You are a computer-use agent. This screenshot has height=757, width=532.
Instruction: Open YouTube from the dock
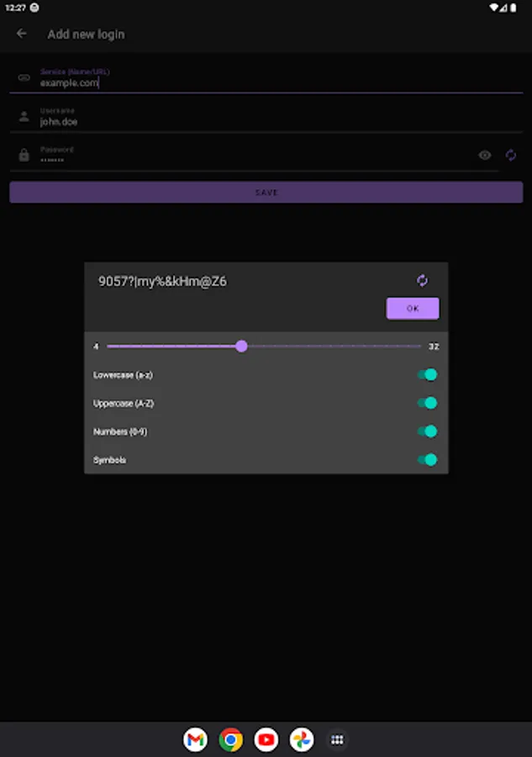[x=266, y=739]
